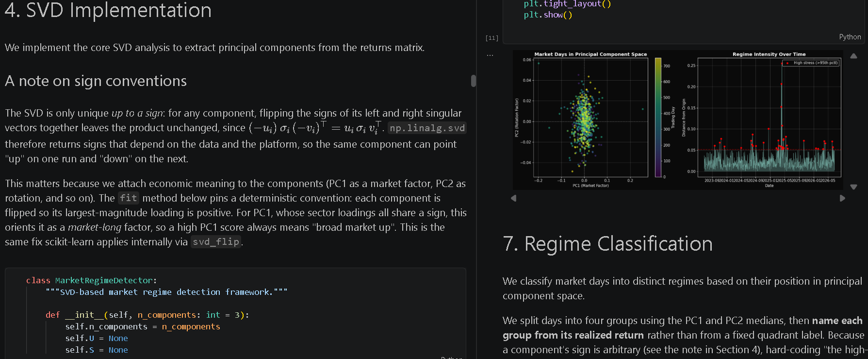Open the cell output ellipsis menu
868x359 pixels.
490,55
